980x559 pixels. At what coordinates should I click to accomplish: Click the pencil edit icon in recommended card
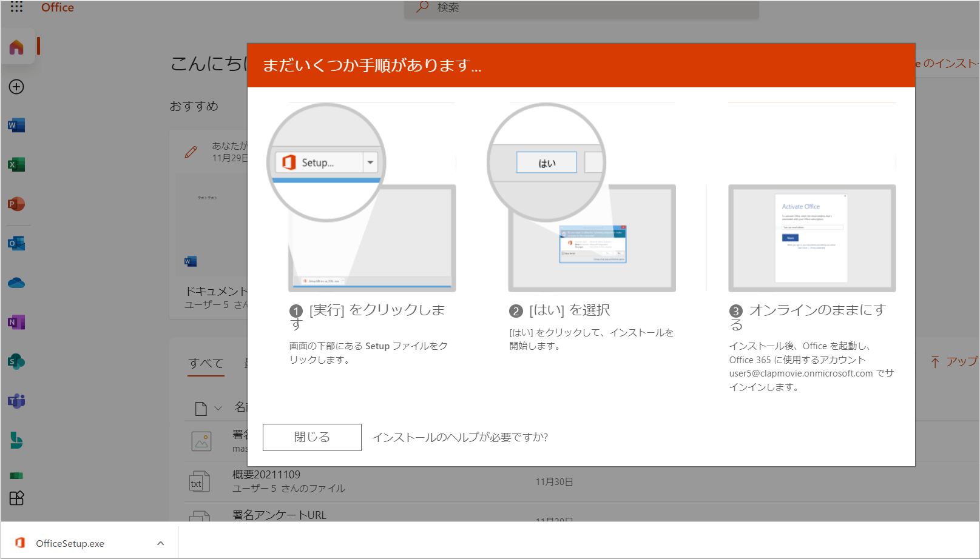point(191,152)
